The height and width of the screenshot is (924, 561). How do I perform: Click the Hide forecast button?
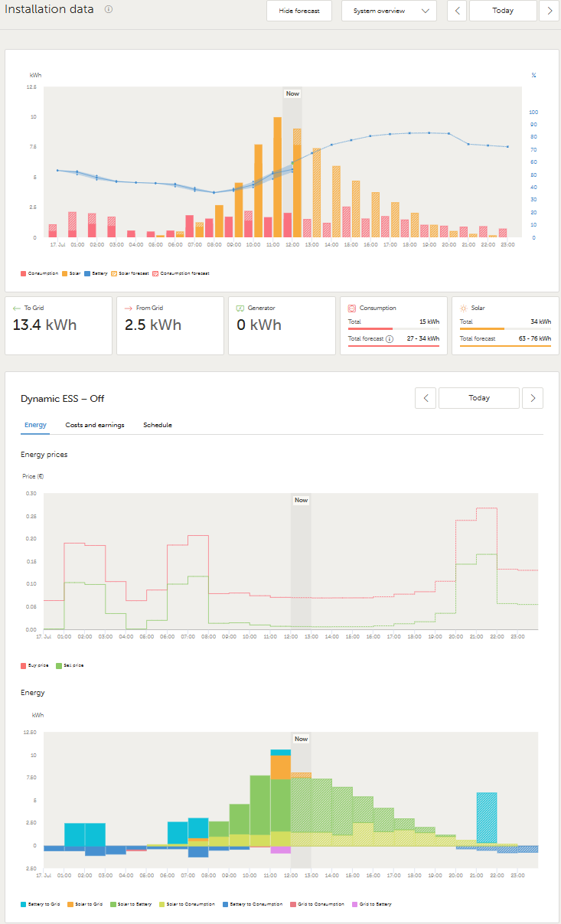point(298,11)
